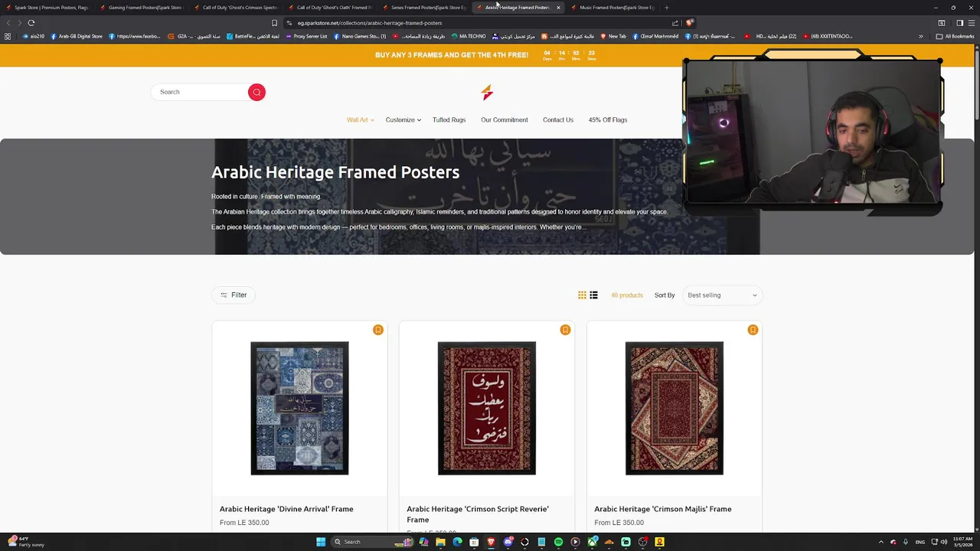
Task: Open the Crimson Majlis frame thumbnail
Action: coord(675,409)
